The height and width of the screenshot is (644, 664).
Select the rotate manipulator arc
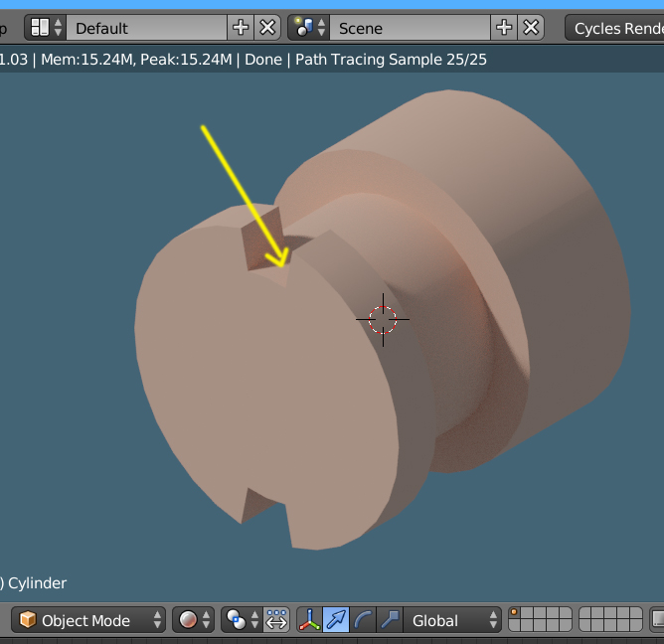[363, 620]
